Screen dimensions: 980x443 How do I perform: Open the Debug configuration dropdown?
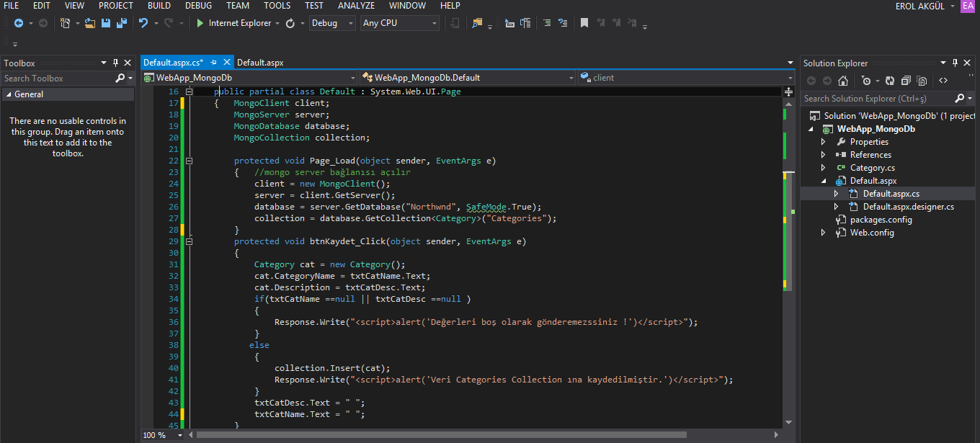tap(332, 23)
